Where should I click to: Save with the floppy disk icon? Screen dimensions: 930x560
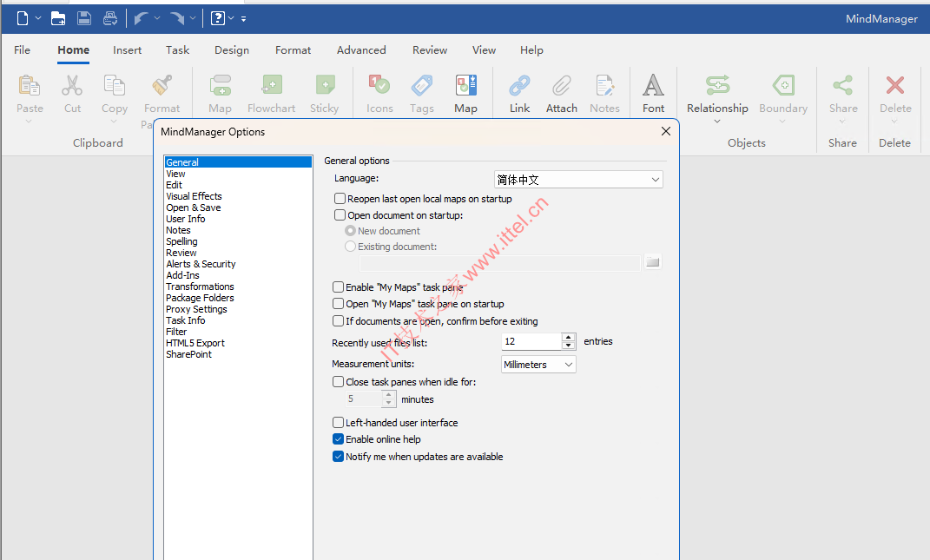(84, 18)
